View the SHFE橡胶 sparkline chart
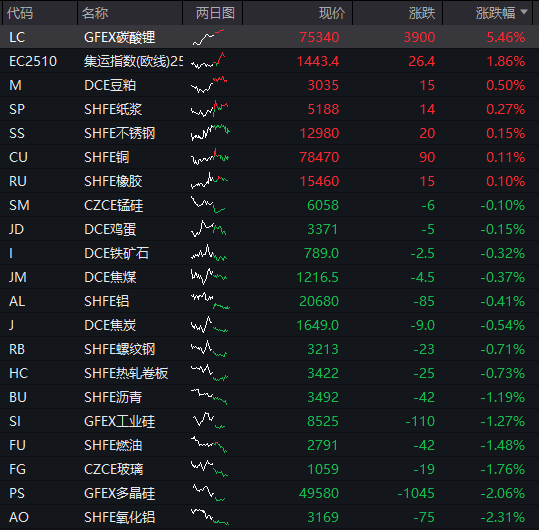The width and height of the screenshot is (539, 530). (x=210, y=181)
